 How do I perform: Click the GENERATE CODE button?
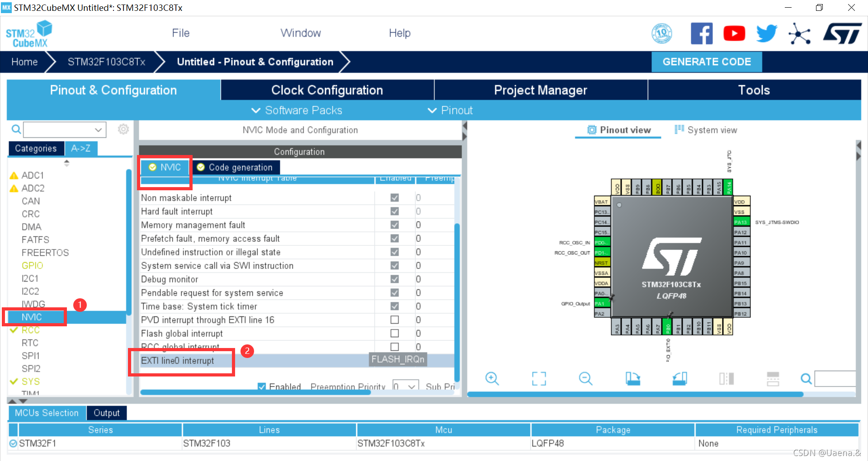707,62
